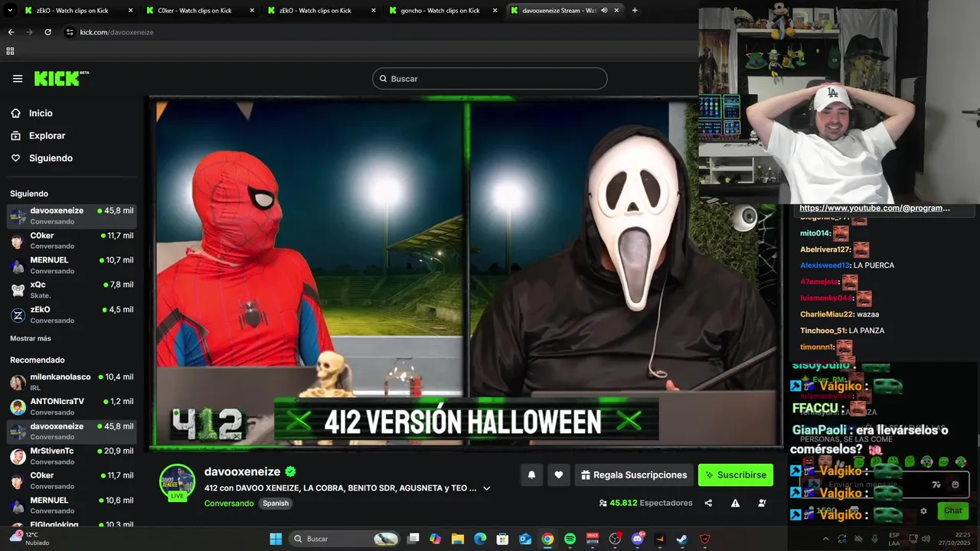Open MERNUEL channel under Siguiendo list
This screenshot has height=551, width=980.
72,266
